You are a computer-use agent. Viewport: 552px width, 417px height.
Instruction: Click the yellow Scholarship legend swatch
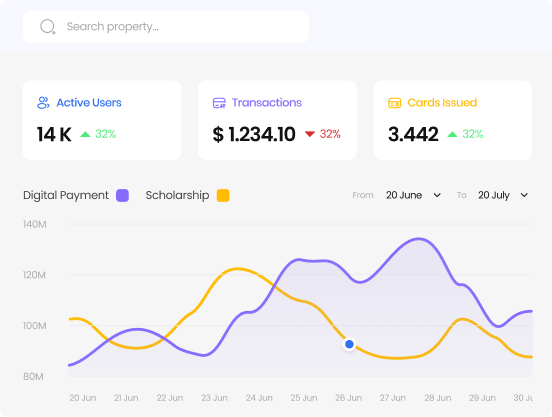coord(223,195)
